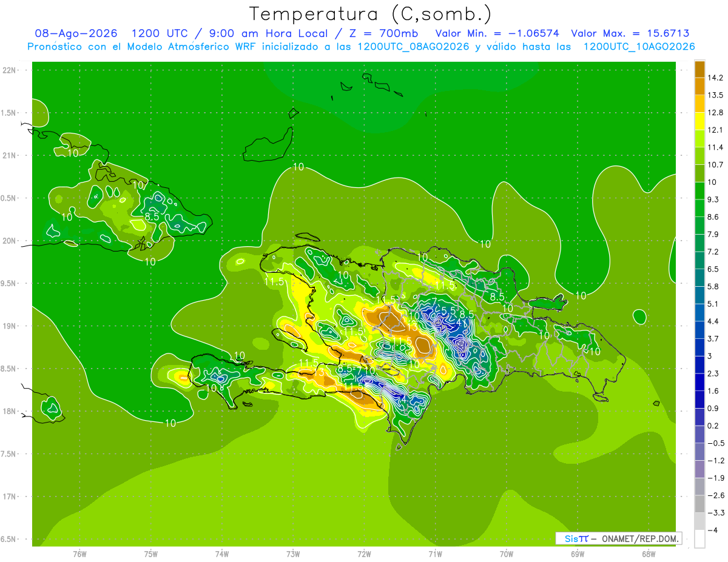
Task: Select the legend color between 4.4 and 5.1
Action: 699,313
